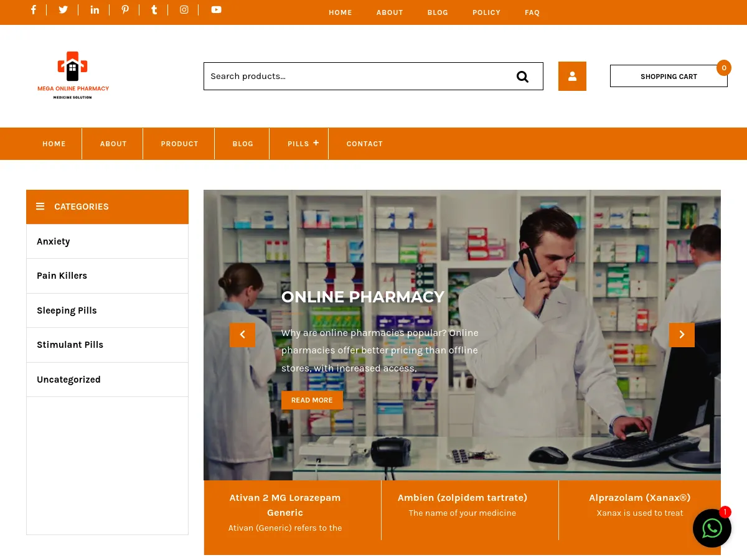Screen dimensions: 747x560
Task: Open the Tumblr social icon
Action: pyautogui.click(x=154, y=9)
